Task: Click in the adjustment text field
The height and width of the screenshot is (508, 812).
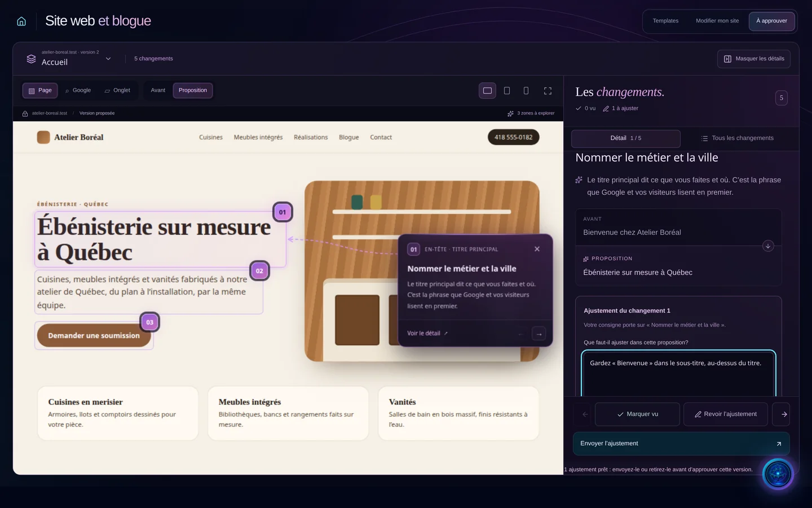Action: (x=679, y=374)
